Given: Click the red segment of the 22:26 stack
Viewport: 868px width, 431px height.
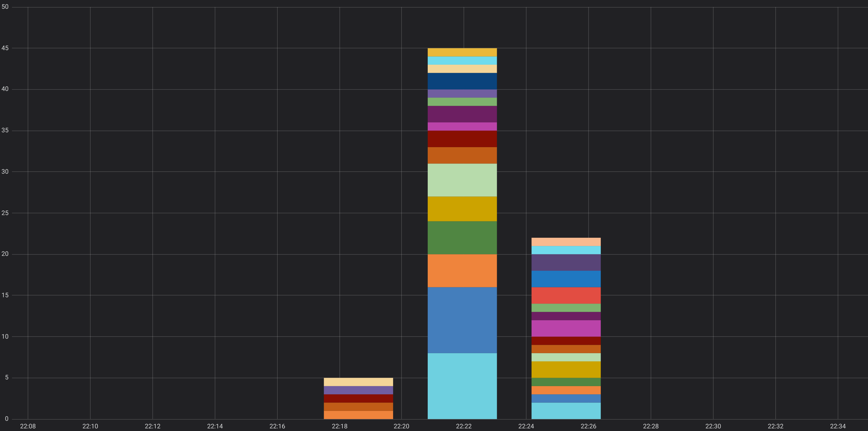Looking at the screenshot, I should (x=566, y=295).
